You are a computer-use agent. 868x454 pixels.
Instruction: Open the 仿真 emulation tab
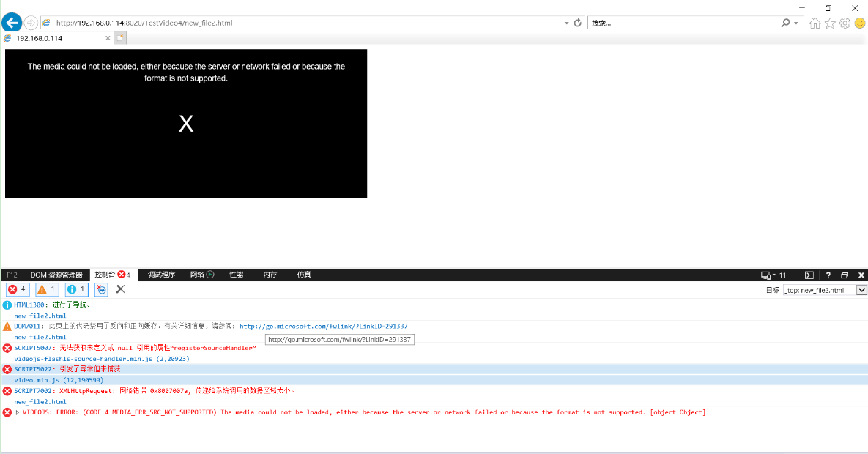[x=304, y=275]
